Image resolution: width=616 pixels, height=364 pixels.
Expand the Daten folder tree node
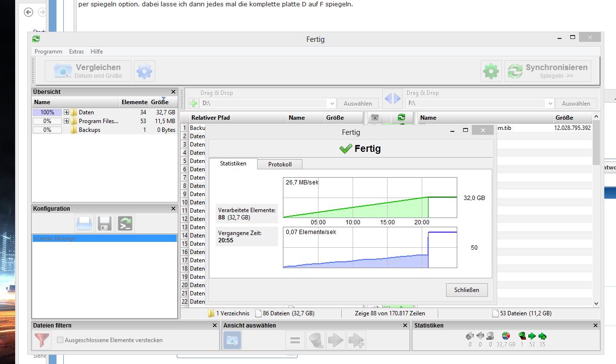(x=66, y=112)
